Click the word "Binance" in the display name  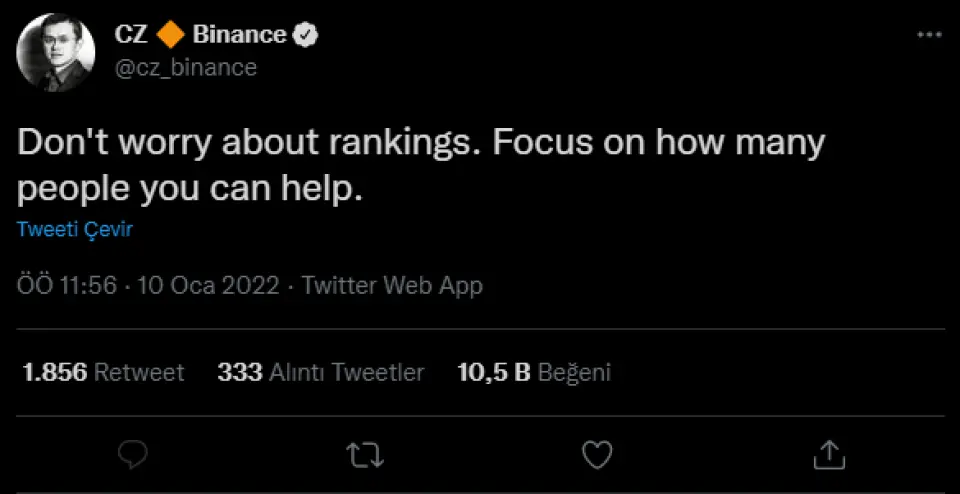point(239,35)
